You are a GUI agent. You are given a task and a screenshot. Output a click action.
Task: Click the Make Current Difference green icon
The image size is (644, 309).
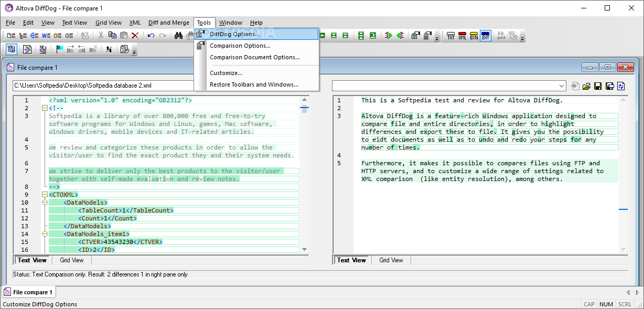[x=373, y=36]
